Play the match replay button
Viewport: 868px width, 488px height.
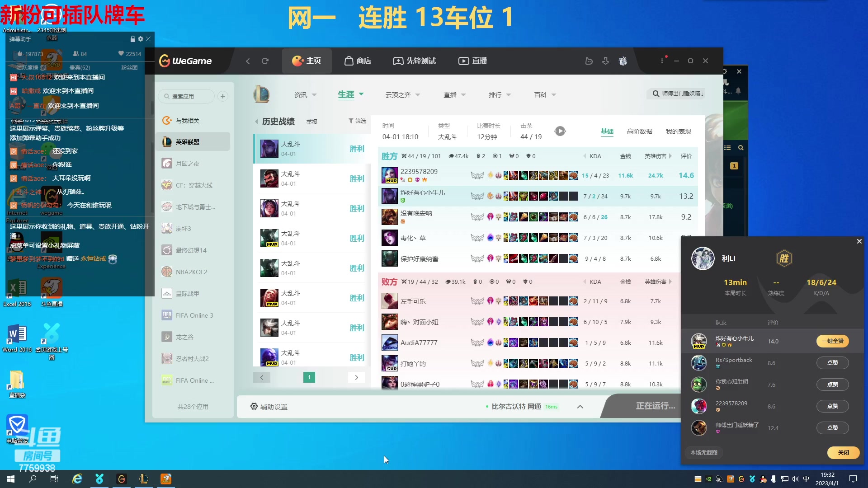(560, 131)
